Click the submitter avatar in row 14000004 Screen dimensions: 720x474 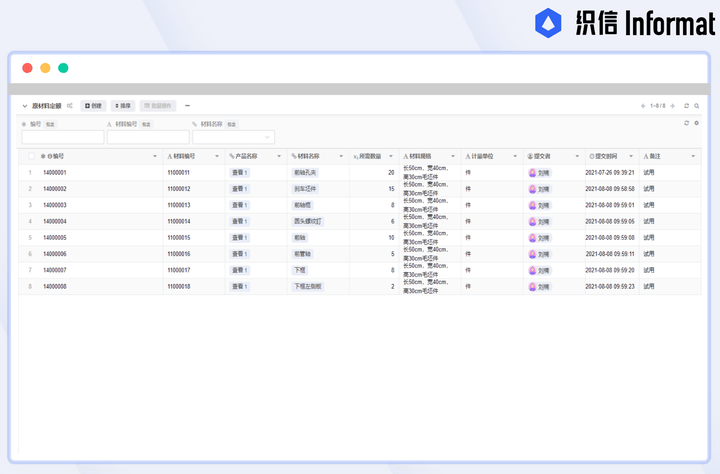[533, 221]
